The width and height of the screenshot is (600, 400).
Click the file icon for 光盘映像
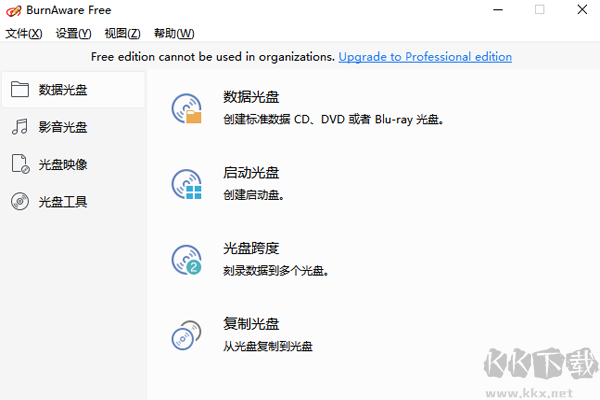[x=20, y=164]
